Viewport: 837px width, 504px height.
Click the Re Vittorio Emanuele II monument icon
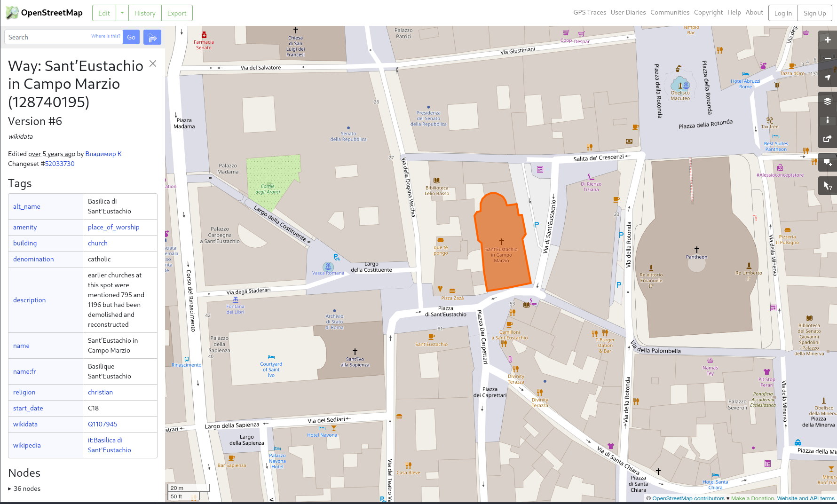coord(651,268)
